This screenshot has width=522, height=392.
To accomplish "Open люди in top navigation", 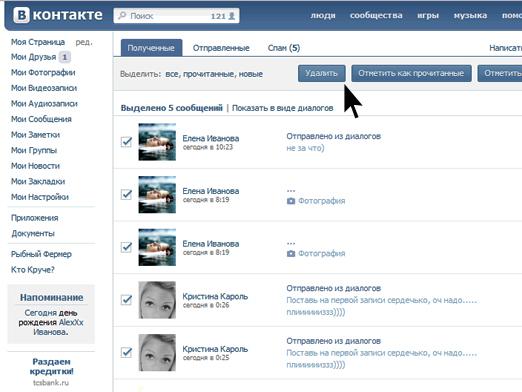I will 323,15.
